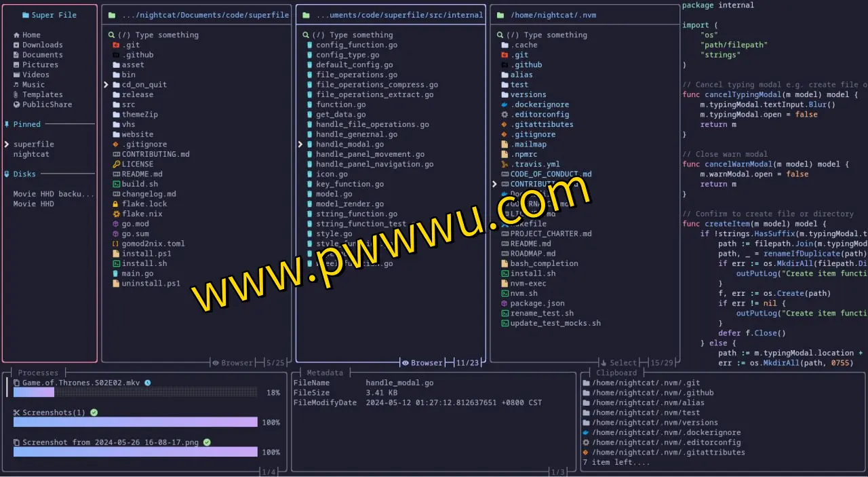Click the completed checkmark for Screenshot png process
Viewport: 868px width, 477px height.
(x=207, y=442)
